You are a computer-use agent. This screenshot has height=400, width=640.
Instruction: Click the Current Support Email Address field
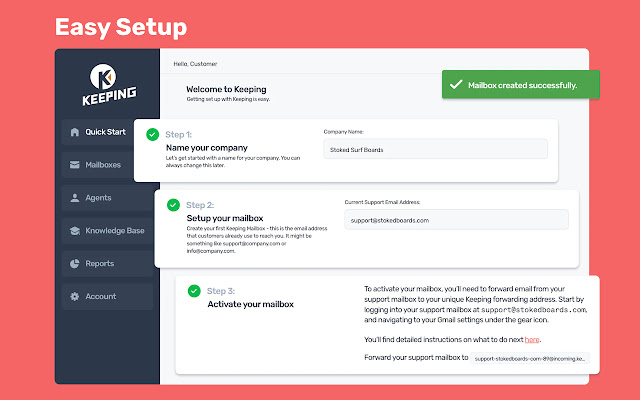(x=456, y=220)
